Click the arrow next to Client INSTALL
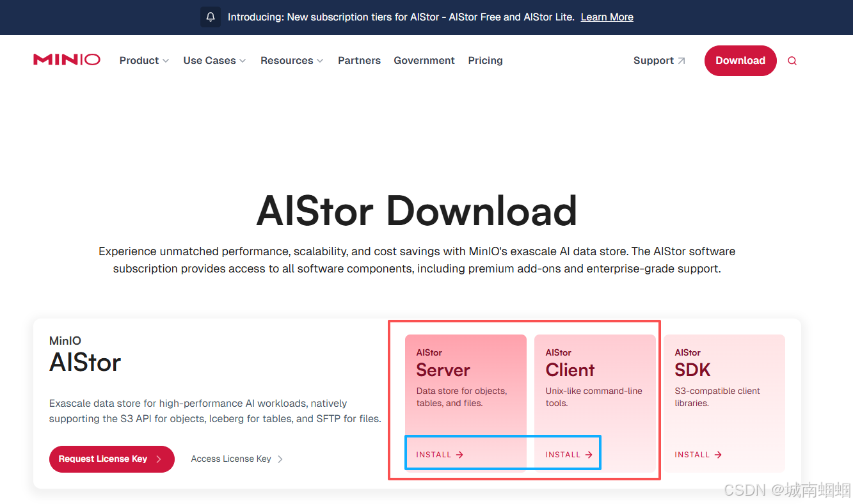Viewport: 853px width, 504px height. click(589, 455)
